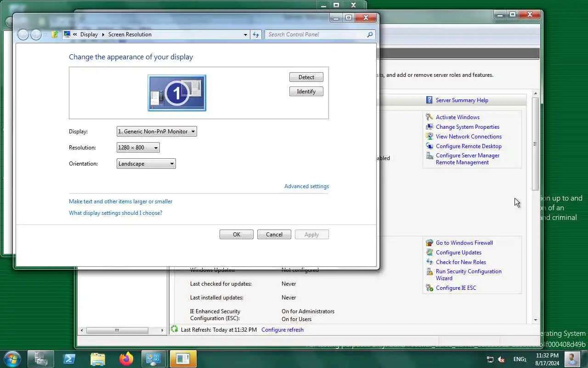The image size is (588, 368).
Task: Open Configure IE ESC link
Action: click(456, 288)
